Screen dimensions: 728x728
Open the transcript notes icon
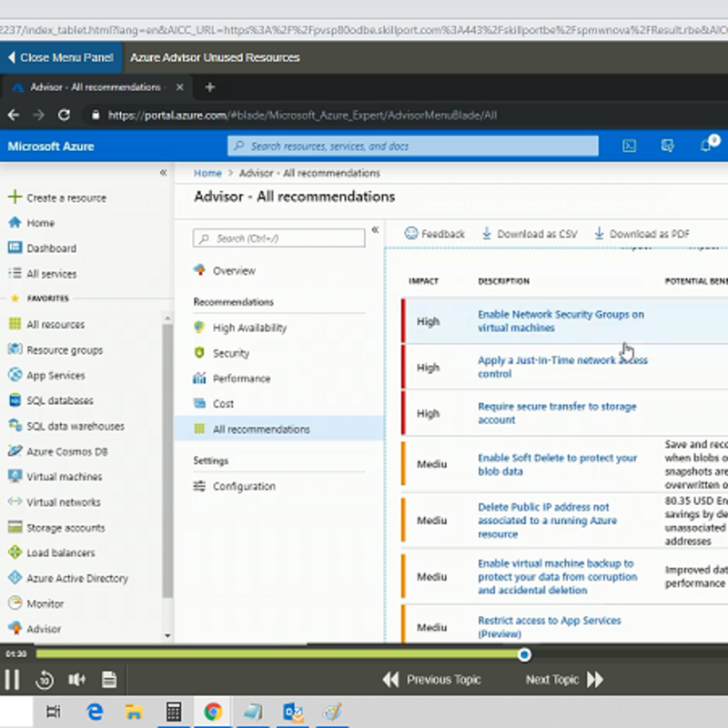(109, 679)
